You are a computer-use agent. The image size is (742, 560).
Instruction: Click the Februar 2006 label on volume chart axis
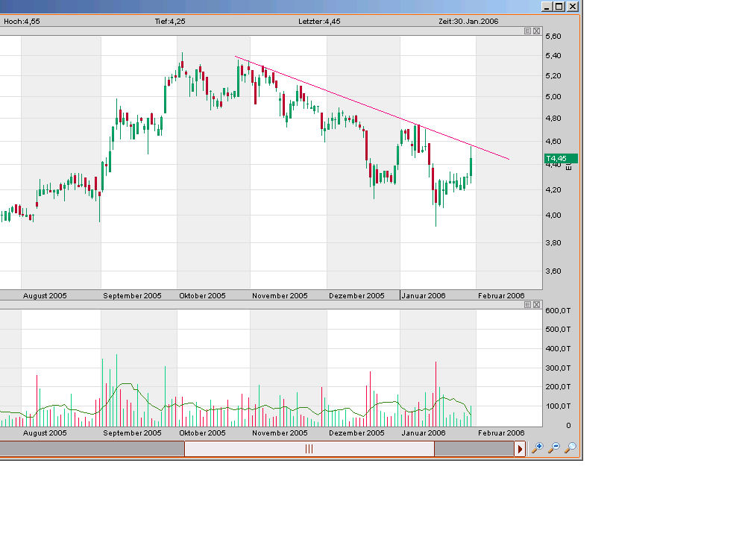click(501, 432)
